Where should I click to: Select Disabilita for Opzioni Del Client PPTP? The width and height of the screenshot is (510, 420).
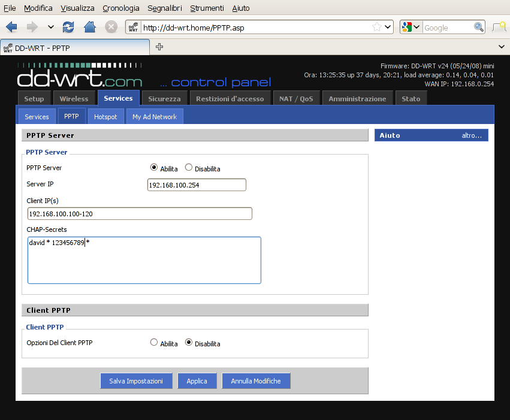(x=189, y=342)
